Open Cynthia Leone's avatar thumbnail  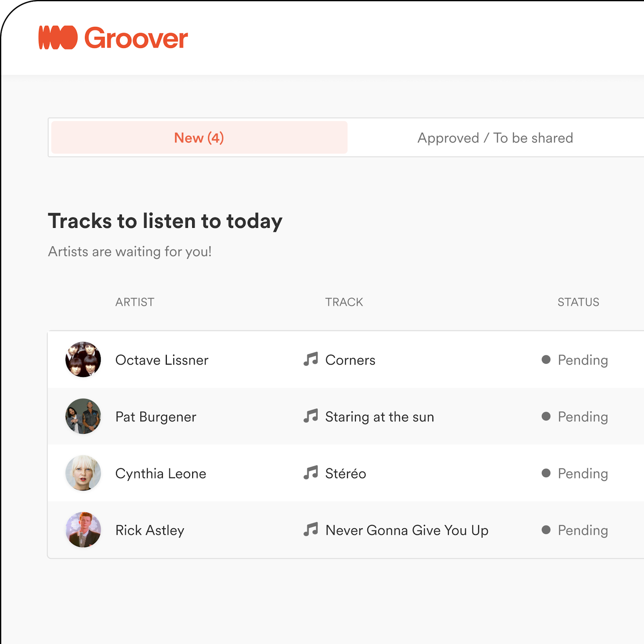point(83,473)
